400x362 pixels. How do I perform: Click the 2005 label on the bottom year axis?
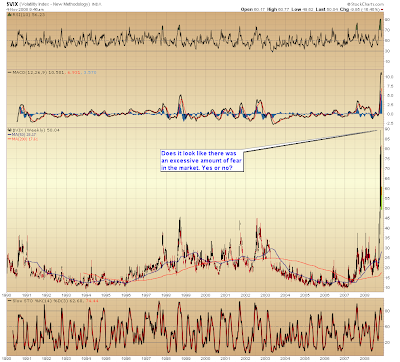305,359
